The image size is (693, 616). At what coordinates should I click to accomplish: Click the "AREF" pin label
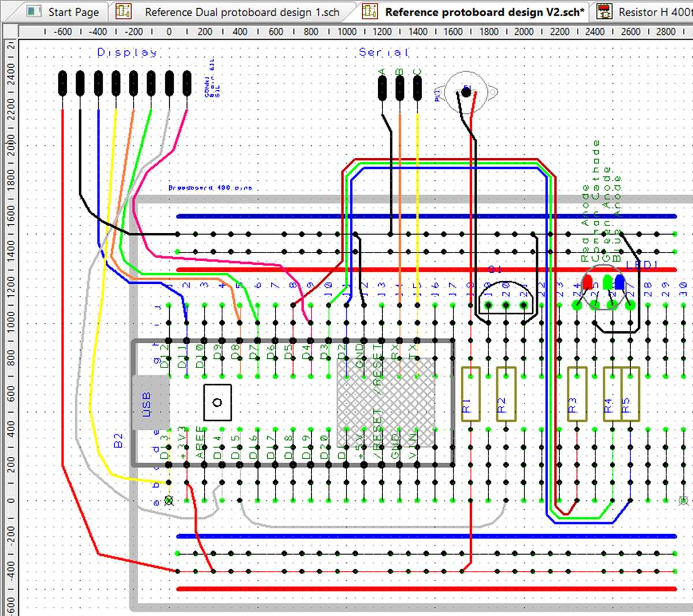200,443
